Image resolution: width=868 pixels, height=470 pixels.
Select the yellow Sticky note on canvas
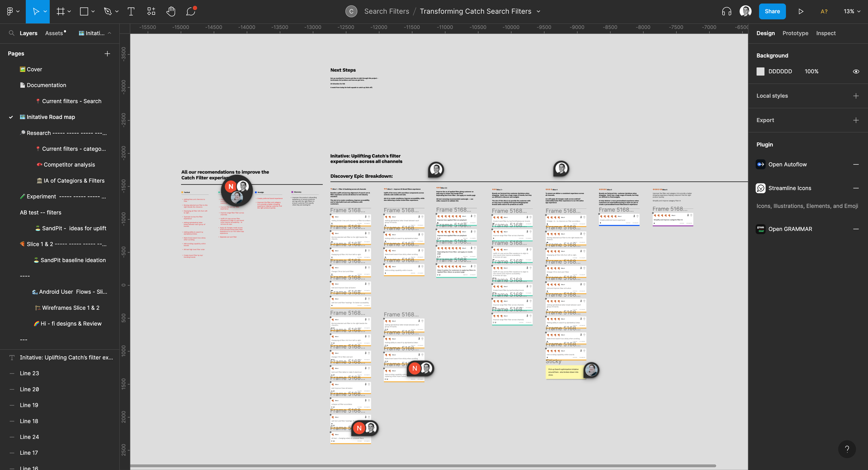pyautogui.click(x=565, y=372)
